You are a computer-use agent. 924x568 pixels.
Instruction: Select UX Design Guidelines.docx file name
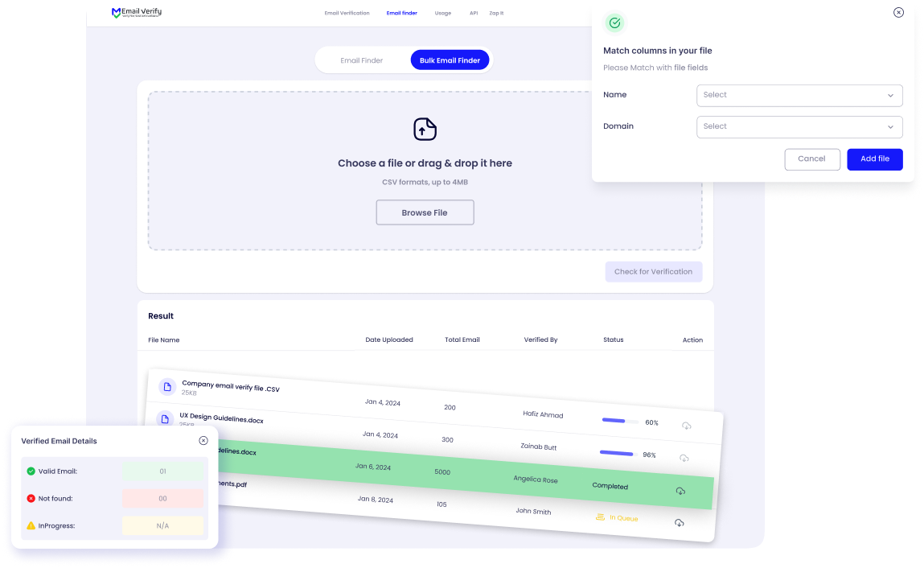222,418
